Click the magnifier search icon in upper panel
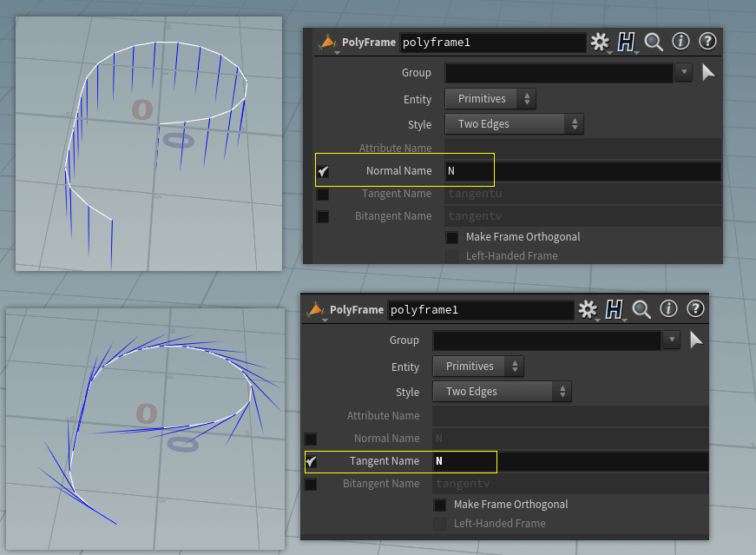Image resolution: width=756 pixels, height=555 pixels. pos(654,42)
